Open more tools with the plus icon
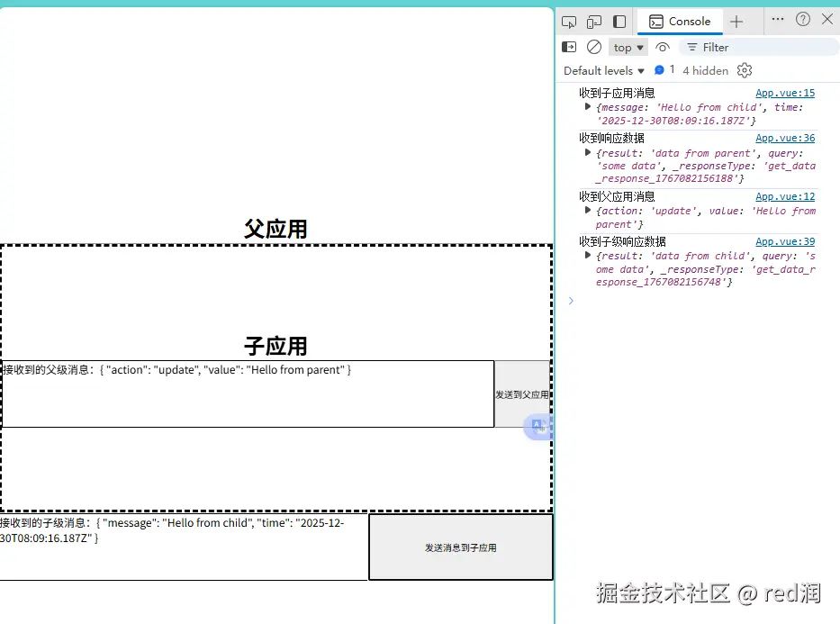The image size is (840, 624). click(736, 22)
